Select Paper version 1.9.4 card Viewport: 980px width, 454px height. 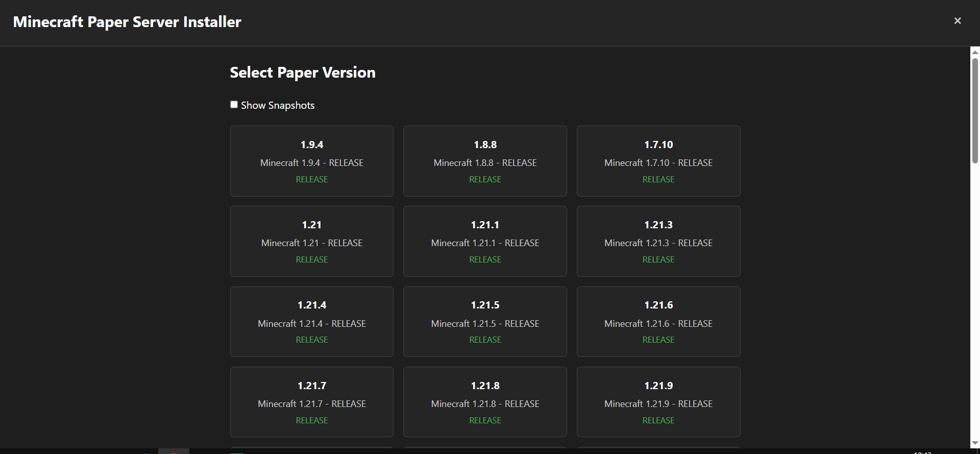(x=312, y=161)
